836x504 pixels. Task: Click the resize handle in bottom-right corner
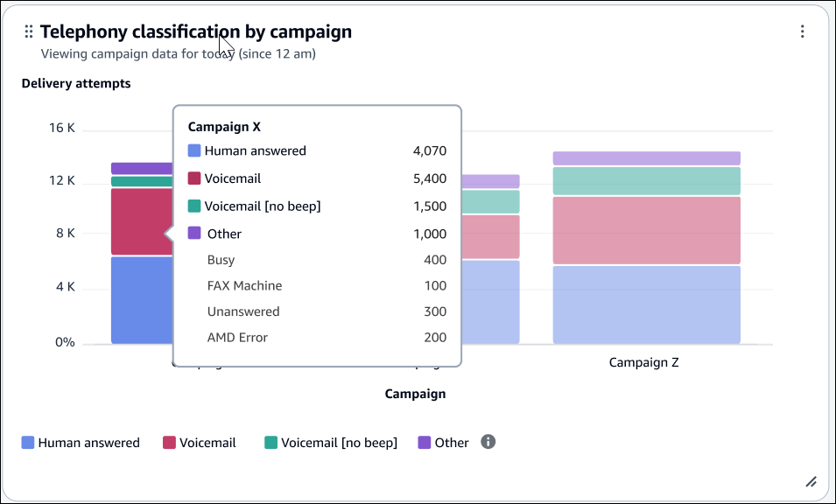tap(811, 481)
